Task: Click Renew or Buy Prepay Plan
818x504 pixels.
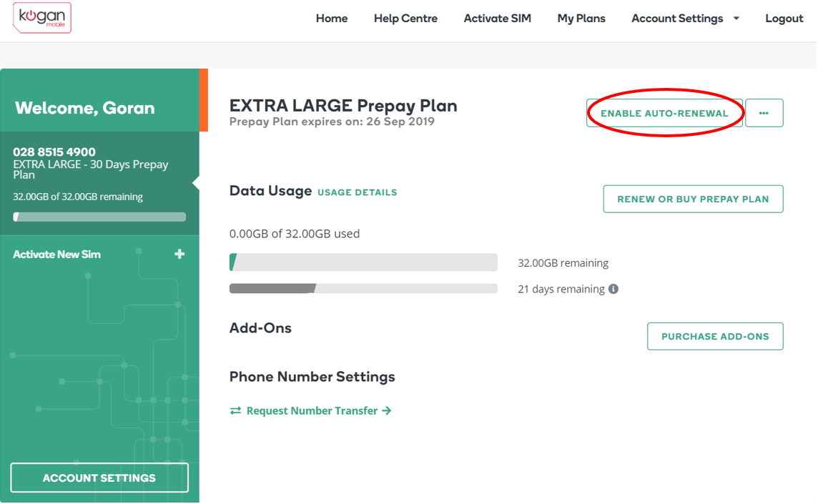Action: 693,199
